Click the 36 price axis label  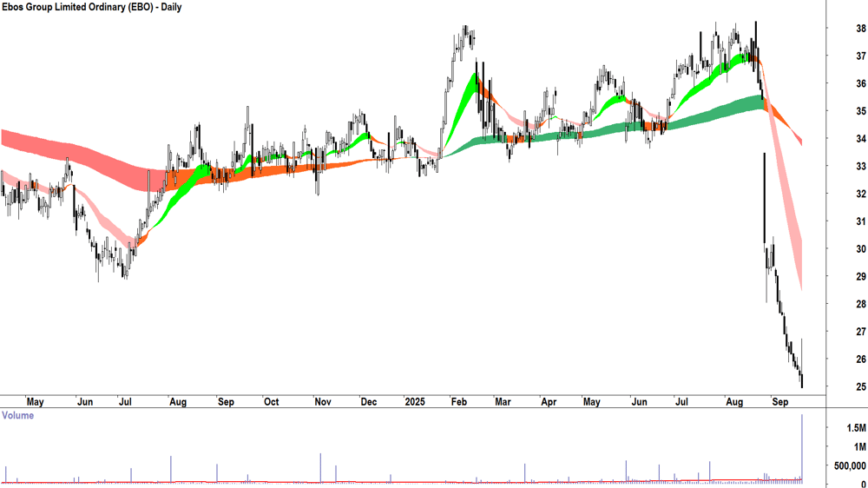[861, 83]
